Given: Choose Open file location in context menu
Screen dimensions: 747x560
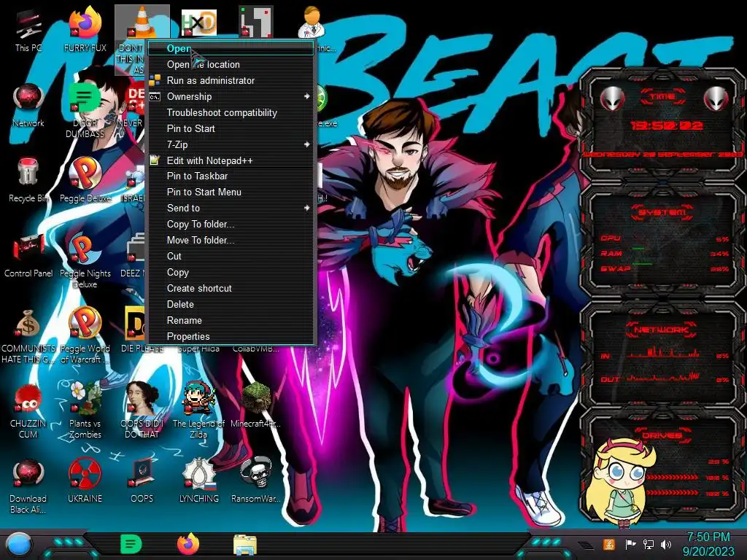Looking at the screenshot, I should point(231,64).
